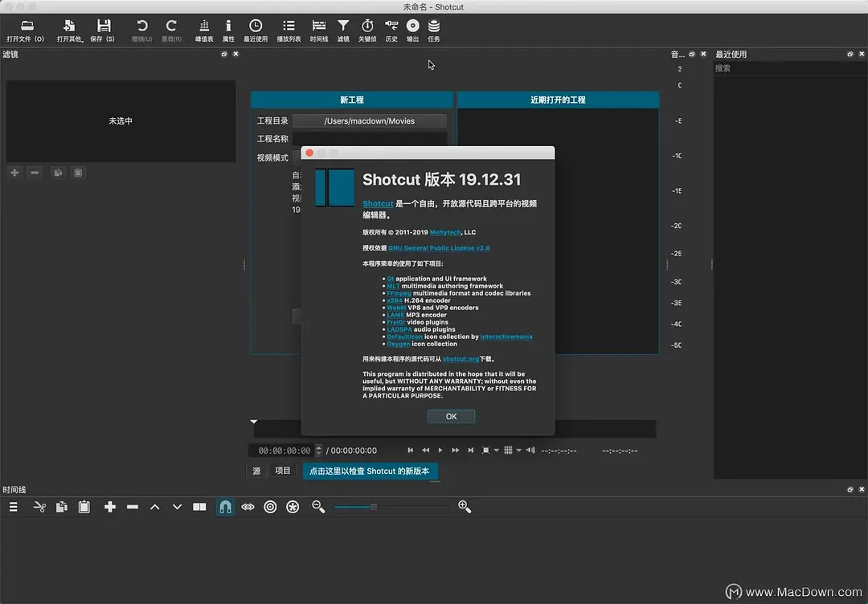Screen dimensions: 868x604
Task: Click the project folder path button
Action: click(x=369, y=120)
